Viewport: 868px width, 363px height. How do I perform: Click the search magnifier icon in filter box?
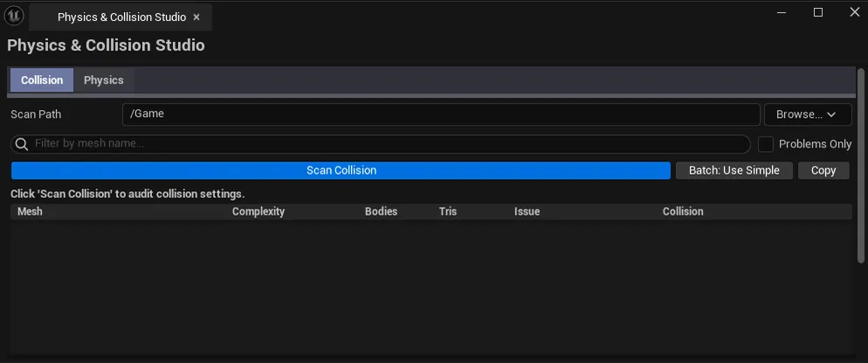pos(22,144)
